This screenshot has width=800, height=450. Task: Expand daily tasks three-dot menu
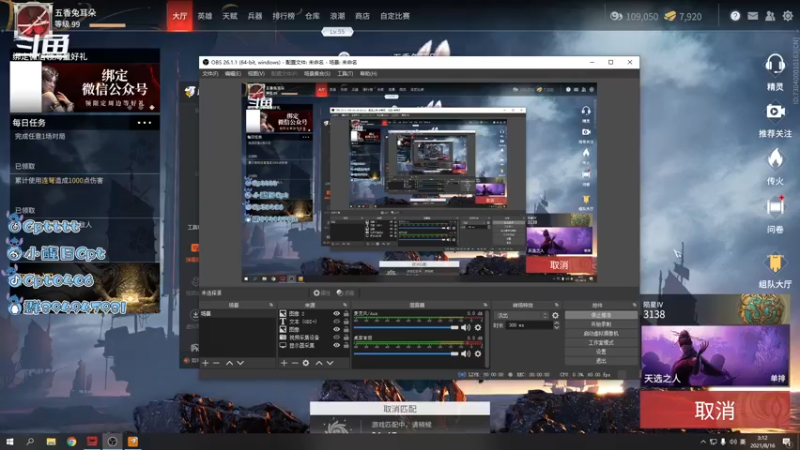144,123
